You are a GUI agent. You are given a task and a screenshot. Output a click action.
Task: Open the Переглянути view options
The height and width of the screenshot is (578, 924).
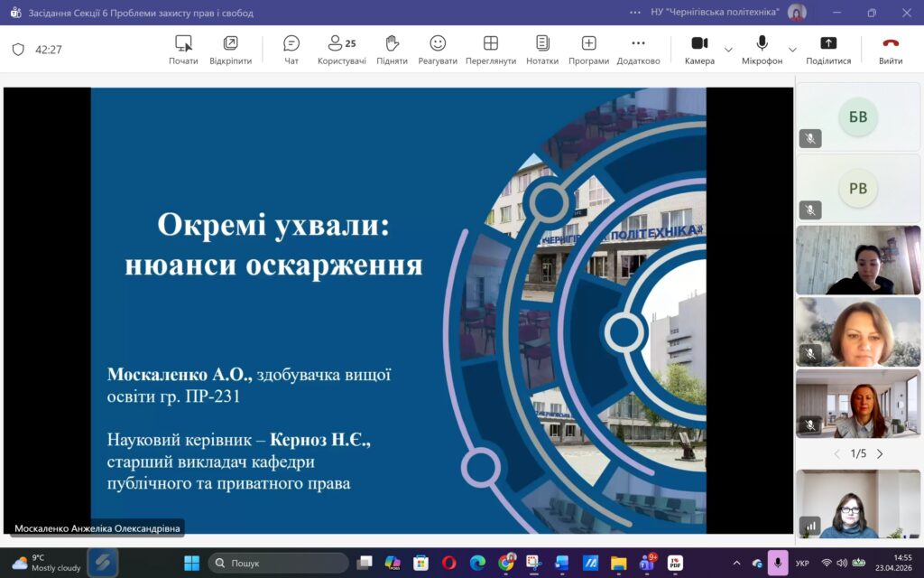tap(491, 50)
